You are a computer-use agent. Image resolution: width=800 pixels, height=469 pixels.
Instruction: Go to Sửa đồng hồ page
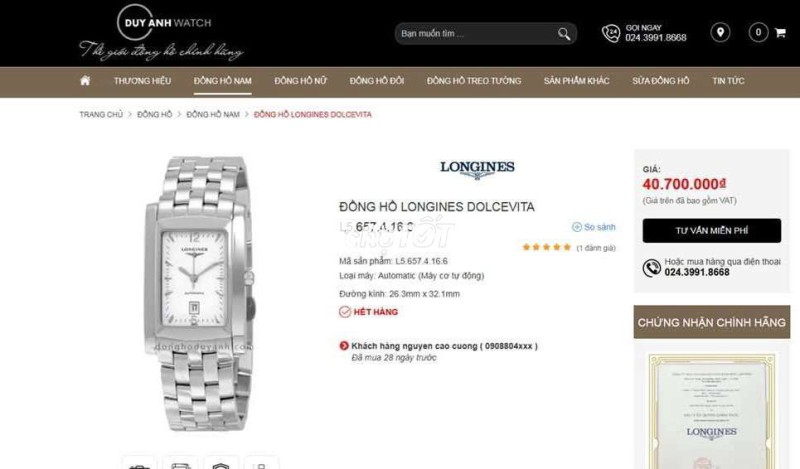661,81
